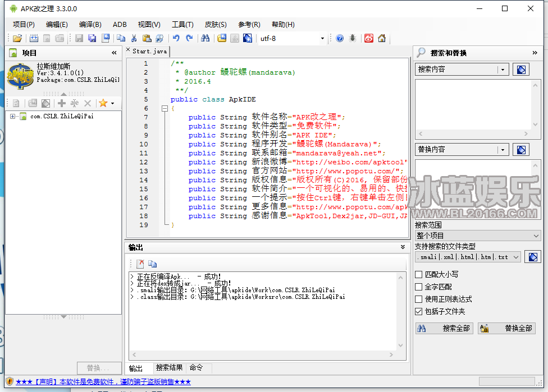The width and height of the screenshot is (548, 392).
Task: Click the star favorites icon
Action: point(103,103)
